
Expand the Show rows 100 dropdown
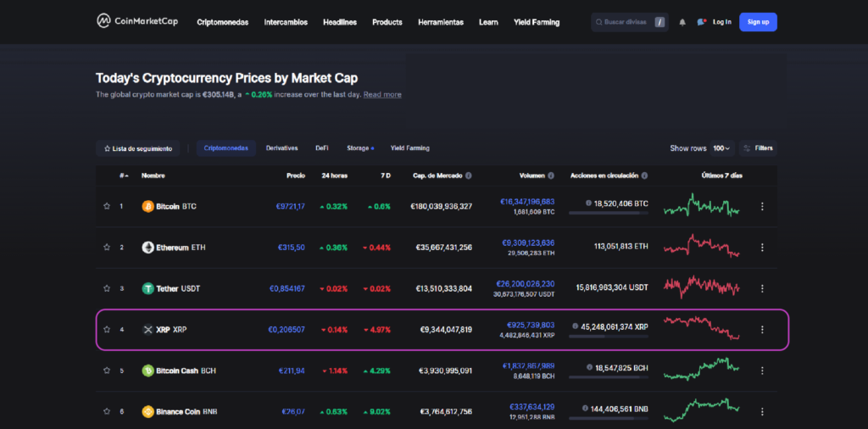click(x=722, y=148)
